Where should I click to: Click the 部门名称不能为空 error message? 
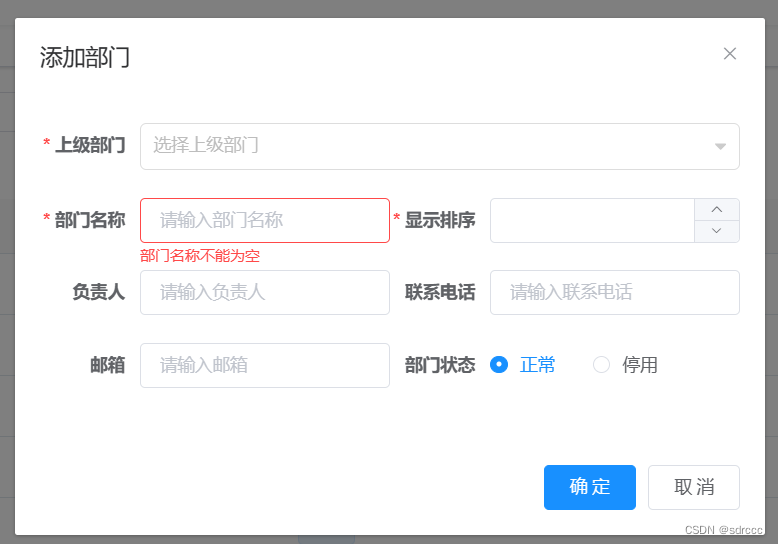(x=200, y=256)
